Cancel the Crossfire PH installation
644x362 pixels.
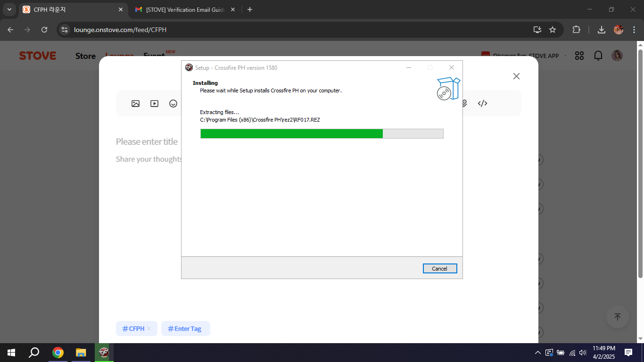click(440, 269)
